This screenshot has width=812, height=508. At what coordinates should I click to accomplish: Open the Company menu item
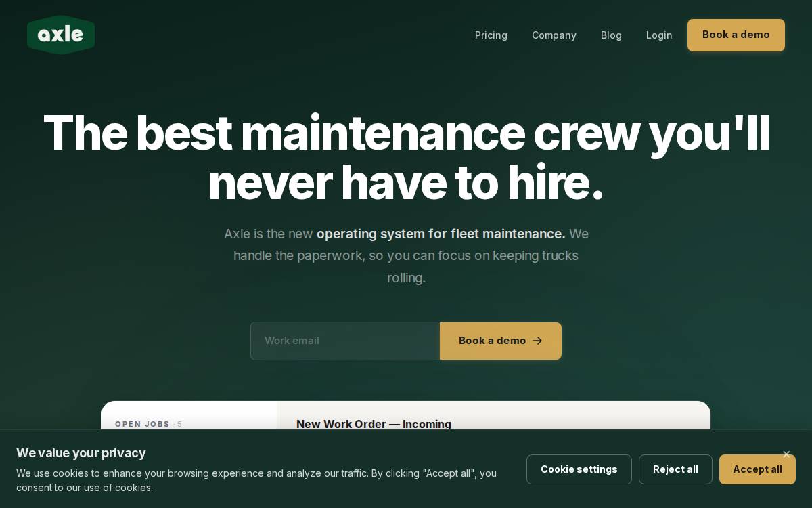point(554,35)
